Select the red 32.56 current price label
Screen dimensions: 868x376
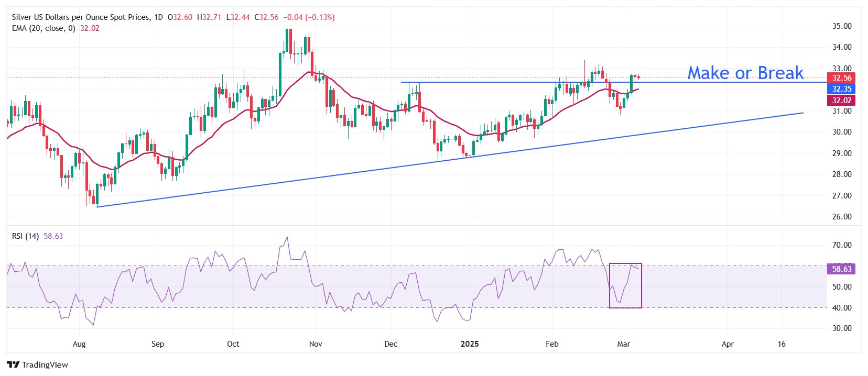coord(841,78)
